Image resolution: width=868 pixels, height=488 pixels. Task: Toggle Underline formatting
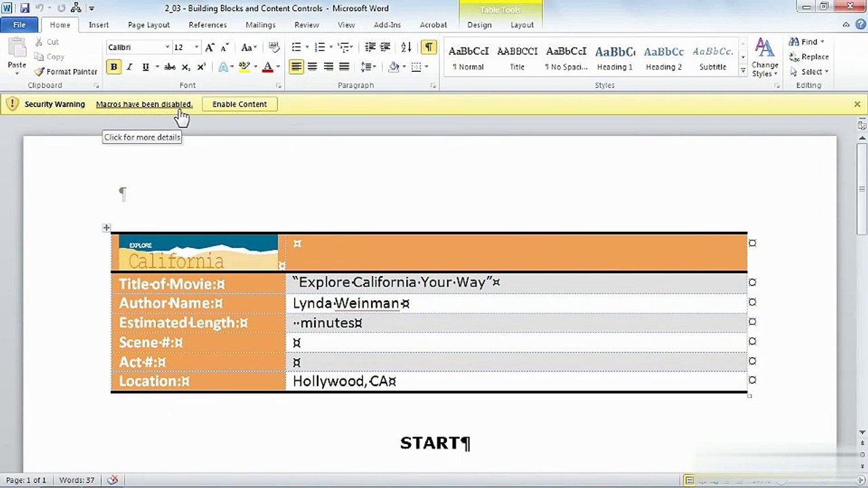click(145, 67)
